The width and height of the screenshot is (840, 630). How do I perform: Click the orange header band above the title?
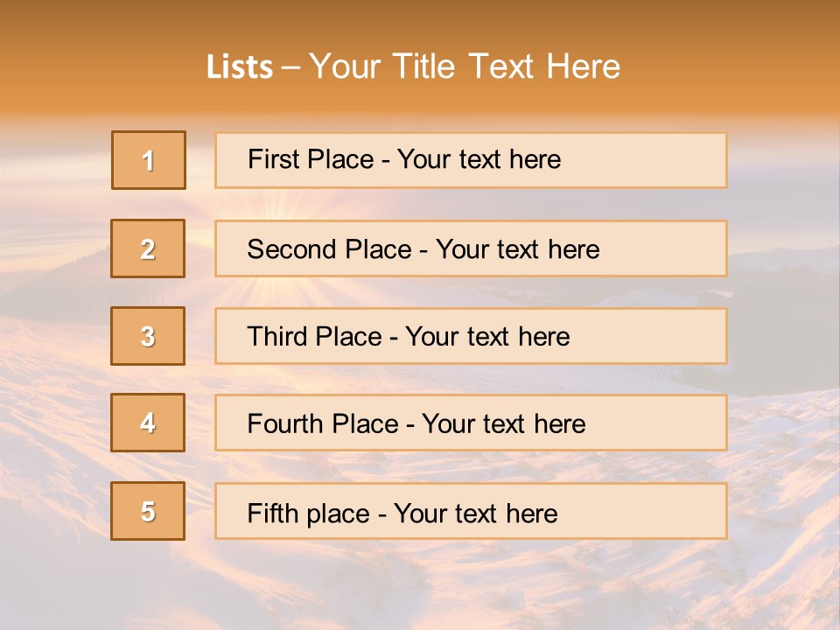(420, 21)
